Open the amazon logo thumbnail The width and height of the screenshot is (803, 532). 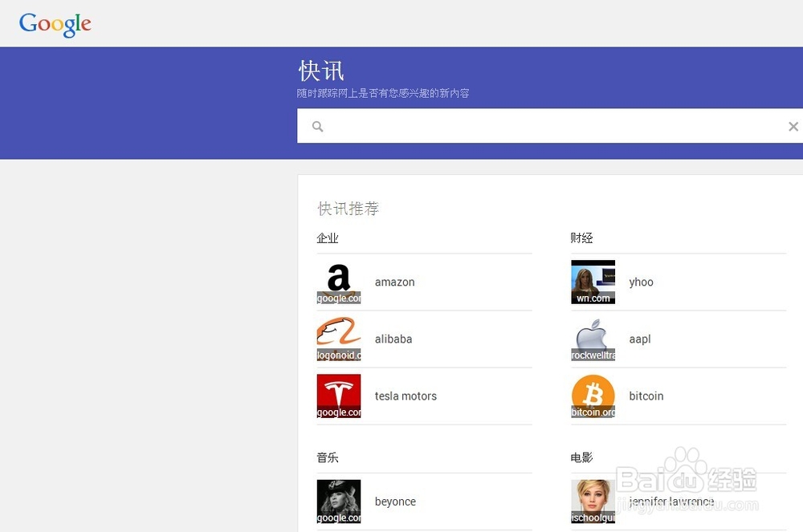pos(339,282)
